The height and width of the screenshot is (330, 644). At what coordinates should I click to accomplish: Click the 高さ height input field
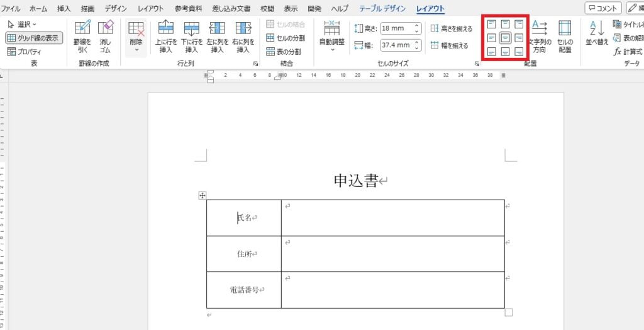pyautogui.click(x=397, y=28)
